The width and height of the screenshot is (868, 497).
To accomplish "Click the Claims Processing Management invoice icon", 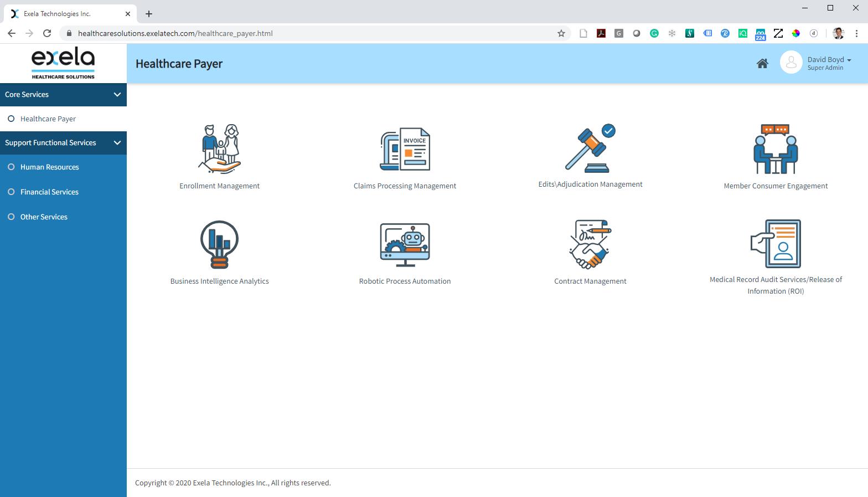I will tap(405, 148).
